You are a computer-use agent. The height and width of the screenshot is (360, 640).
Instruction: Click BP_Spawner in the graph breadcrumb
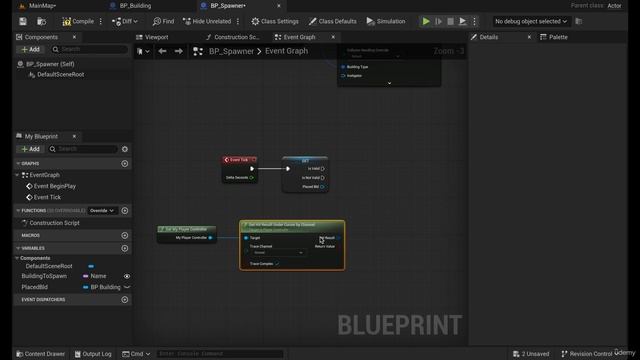tap(231, 51)
